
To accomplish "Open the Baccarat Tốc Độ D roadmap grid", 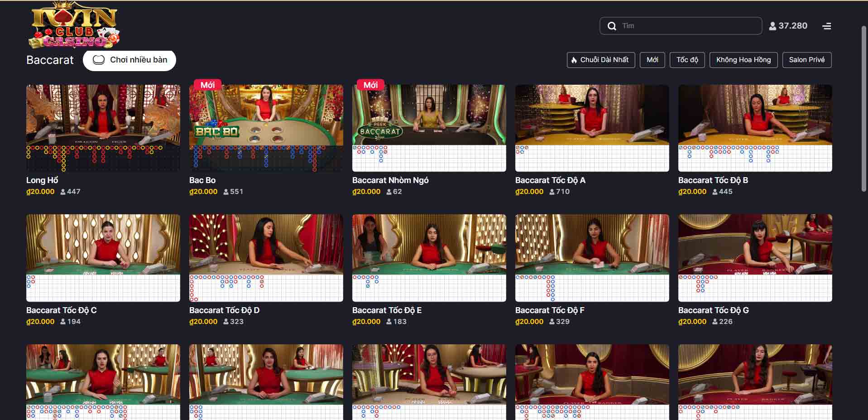I will 266,288.
